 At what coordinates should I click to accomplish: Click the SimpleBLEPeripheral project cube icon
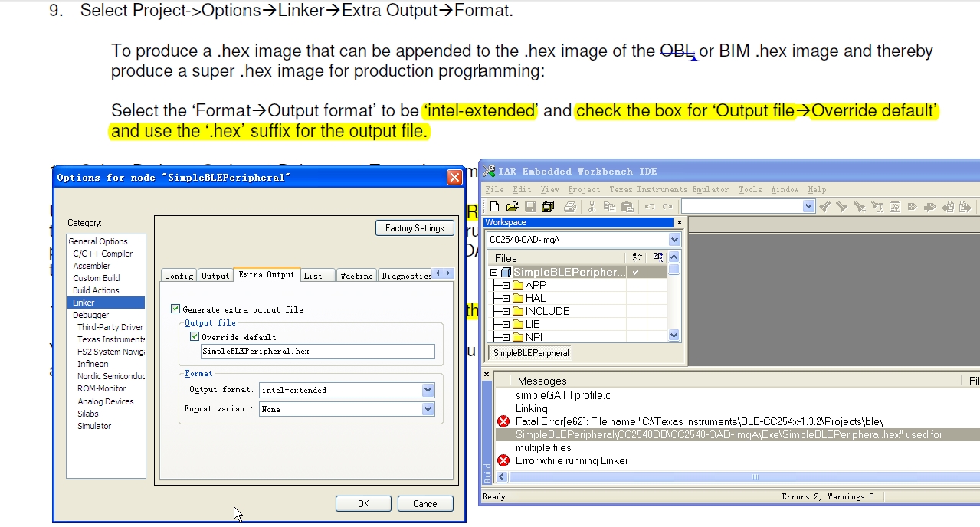coord(506,272)
